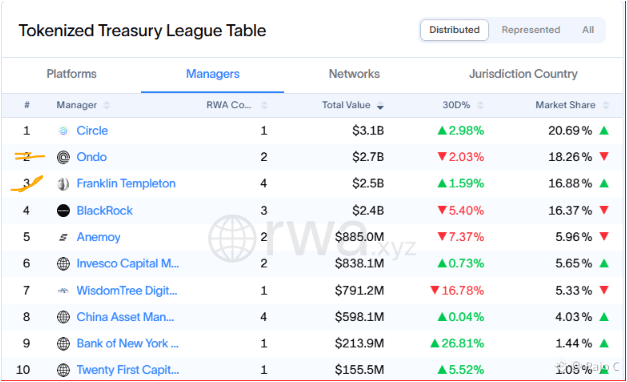The height and width of the screenshot is (382, 627).
Task: Click the Franklin Templeton logo icon
Action: pos(63,184)
